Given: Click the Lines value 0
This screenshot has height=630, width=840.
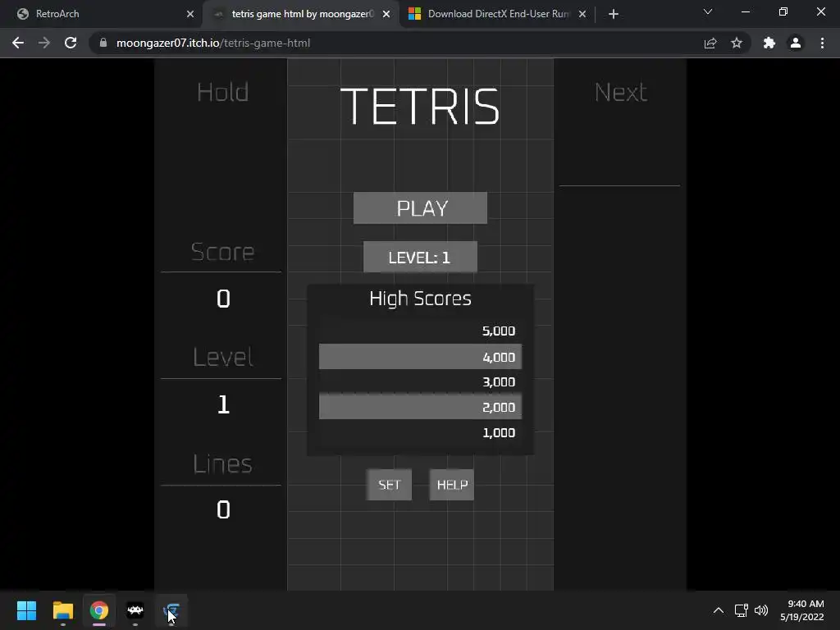Looking at the screenshot, I should tap(223, 509).
